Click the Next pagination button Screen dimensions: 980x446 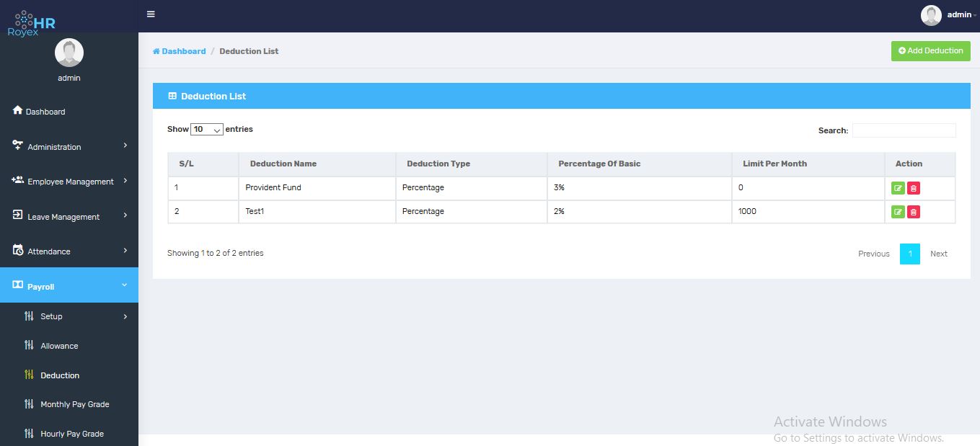[x=938, y=254]
